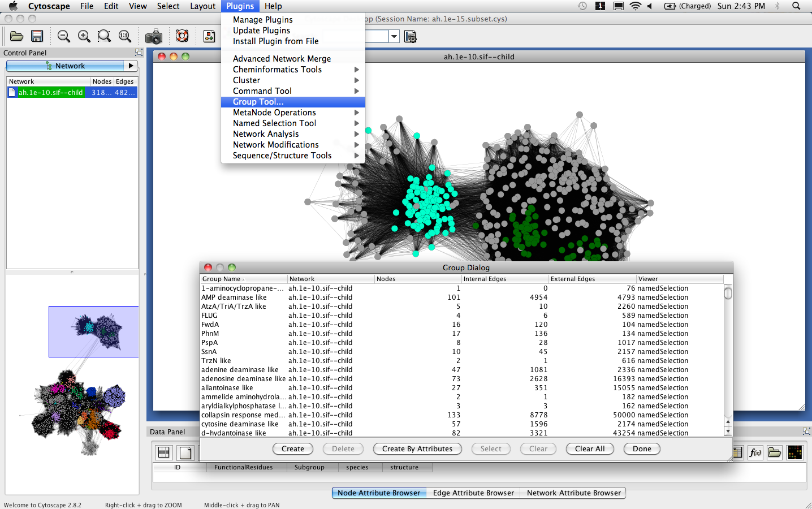Switch to the Edge Attribute Browser tab
Screen dimensions: 812x509
473,493
